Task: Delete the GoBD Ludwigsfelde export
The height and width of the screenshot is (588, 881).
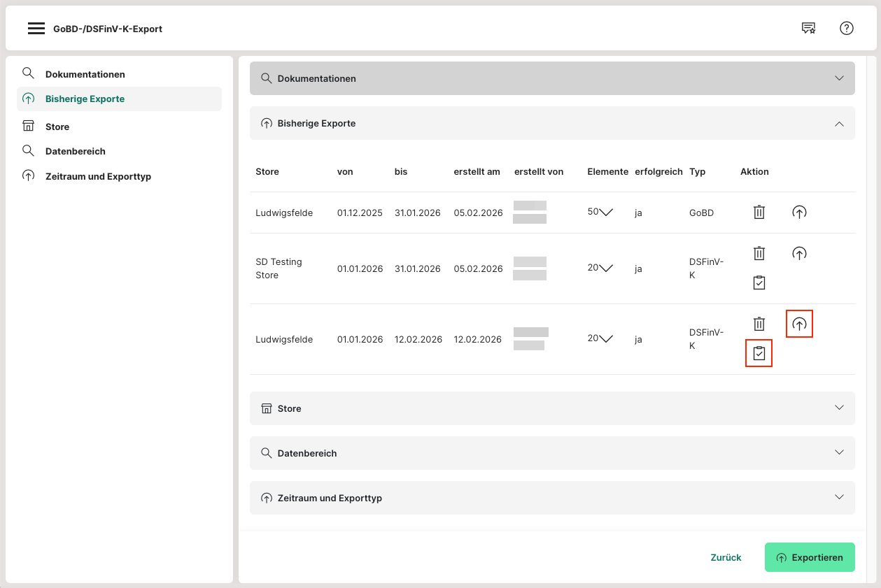Action: 759,213
